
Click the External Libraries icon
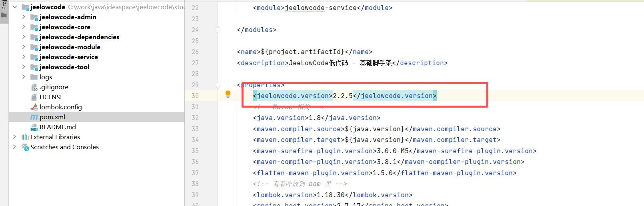pos(25,137)
